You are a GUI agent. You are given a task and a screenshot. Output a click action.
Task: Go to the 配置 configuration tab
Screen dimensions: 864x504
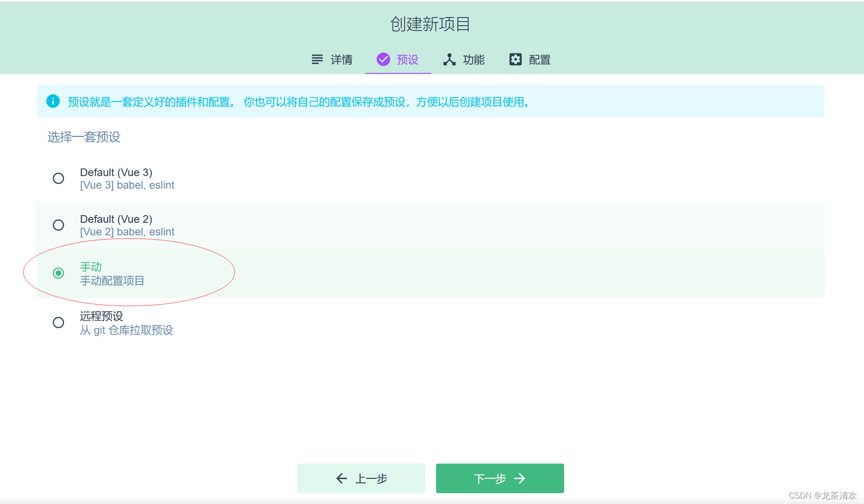(x=539, y=60)
